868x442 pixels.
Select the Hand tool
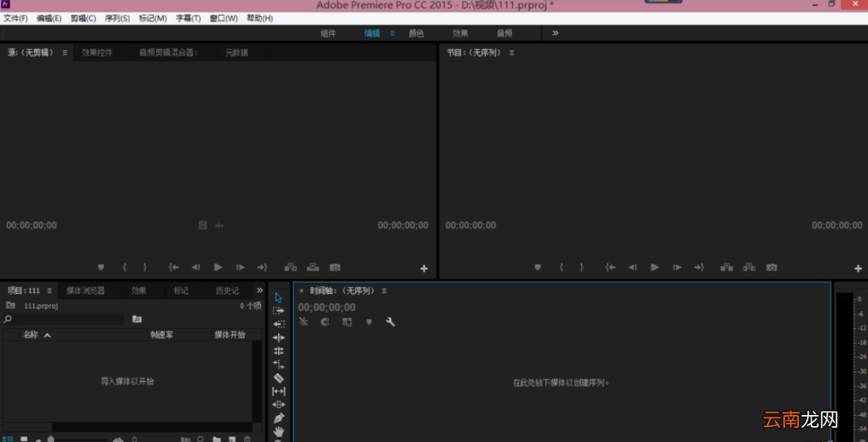278,431
